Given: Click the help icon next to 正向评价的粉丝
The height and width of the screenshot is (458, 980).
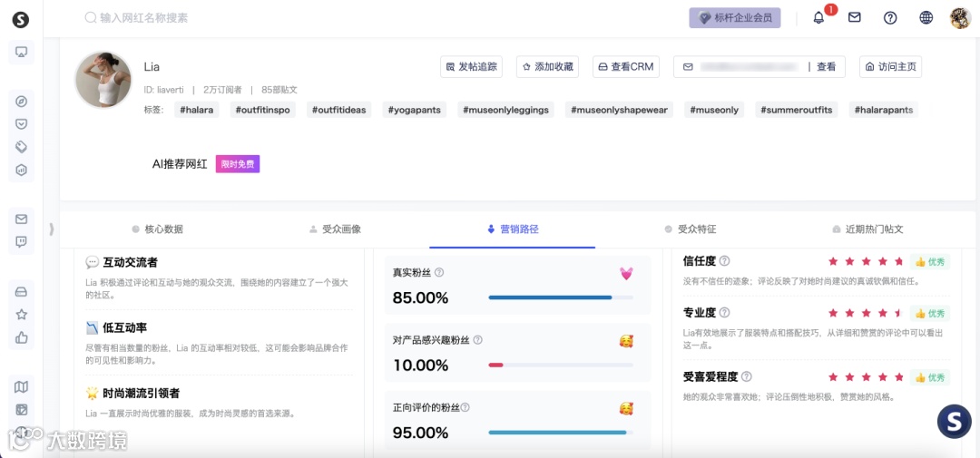Looking at the screenshot, I should pos(465,407).
